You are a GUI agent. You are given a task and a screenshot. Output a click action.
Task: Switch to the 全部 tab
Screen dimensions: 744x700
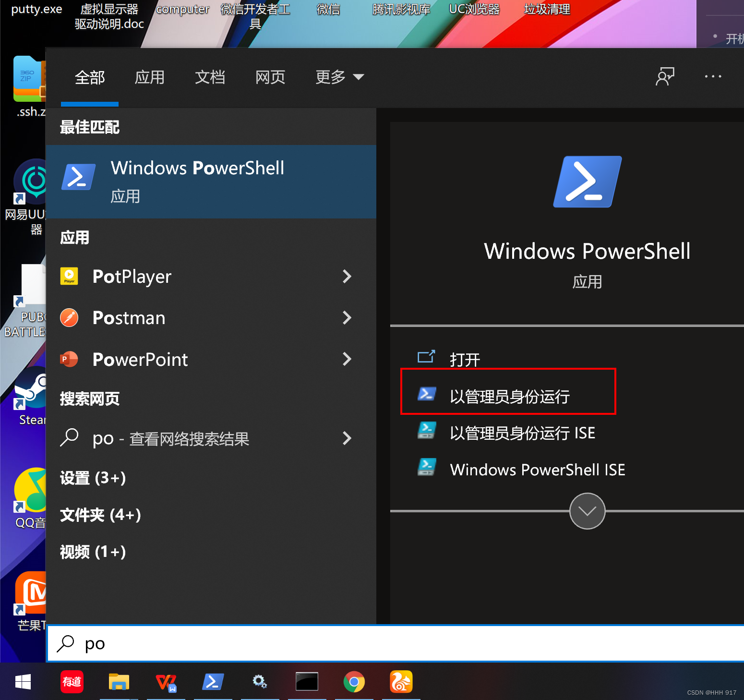click(x=90, y=77)
